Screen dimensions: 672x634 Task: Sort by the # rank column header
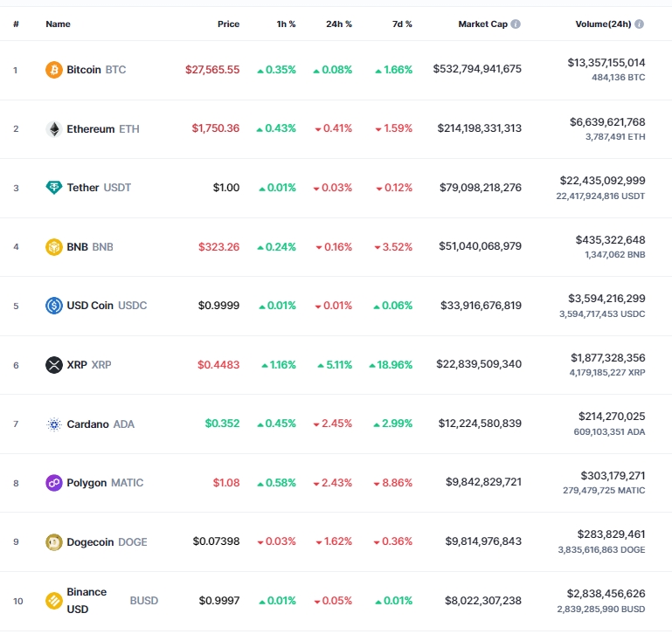16,24
